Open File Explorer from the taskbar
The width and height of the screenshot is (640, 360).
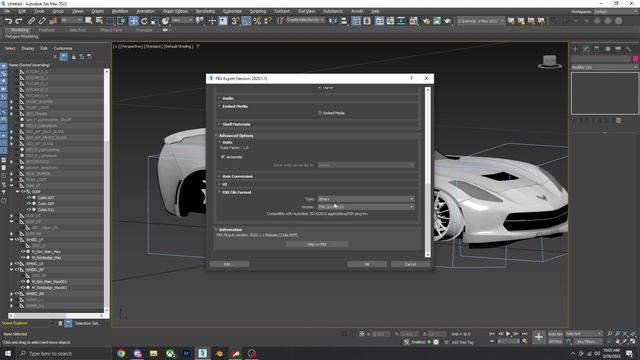point(153,353)
